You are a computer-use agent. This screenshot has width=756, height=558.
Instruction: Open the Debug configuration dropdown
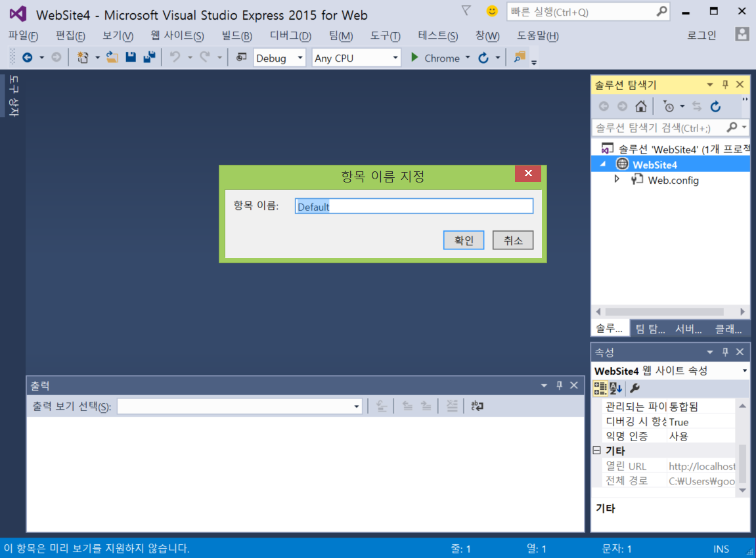[x=280, y=58]
